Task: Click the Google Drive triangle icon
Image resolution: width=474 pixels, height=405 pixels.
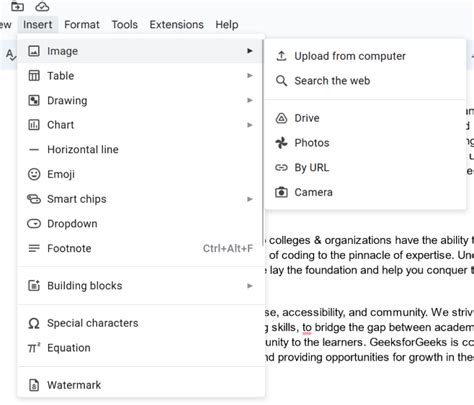Action: 281,118
